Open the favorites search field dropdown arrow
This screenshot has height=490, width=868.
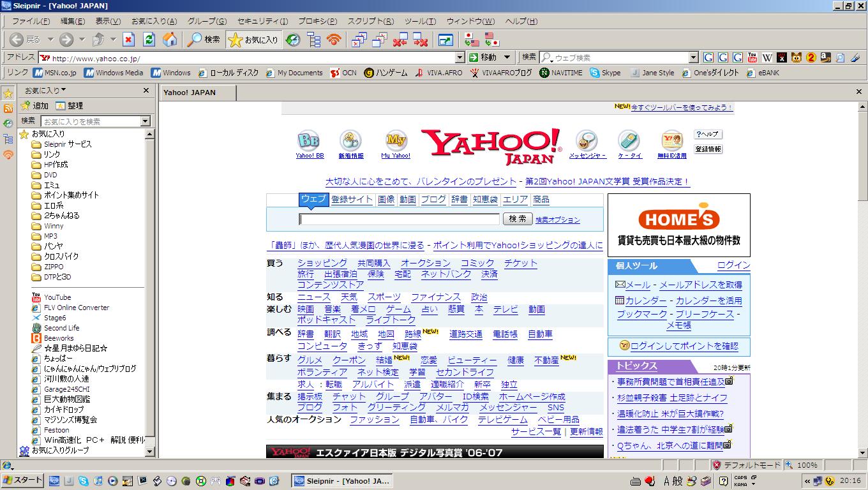coord(145,121)
